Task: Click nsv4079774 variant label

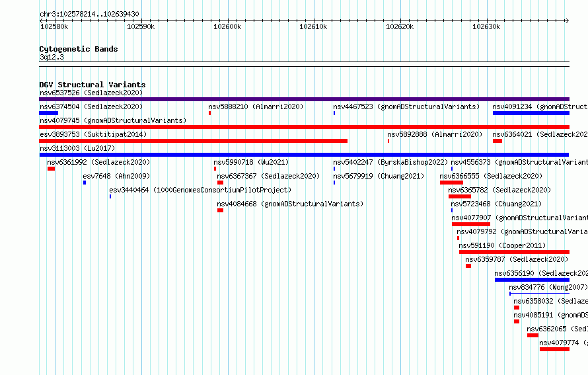Action: click(564, 343)
